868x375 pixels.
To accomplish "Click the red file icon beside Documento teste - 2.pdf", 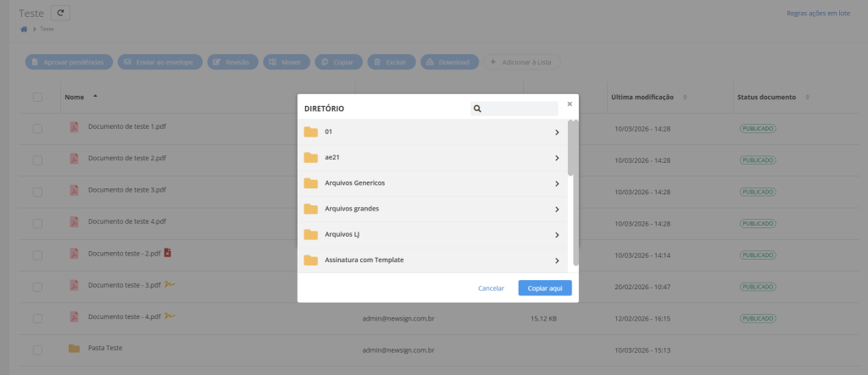I will click(x=168, y=253).
